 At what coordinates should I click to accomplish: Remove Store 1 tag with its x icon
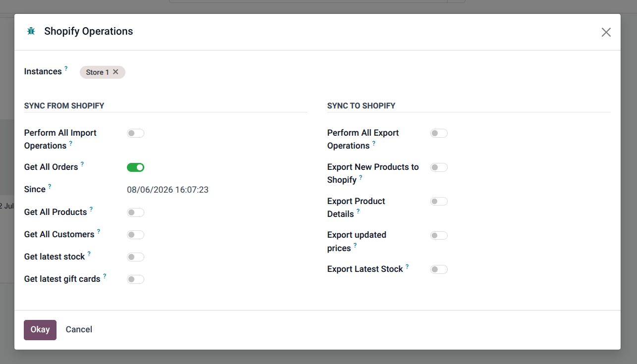116,72
